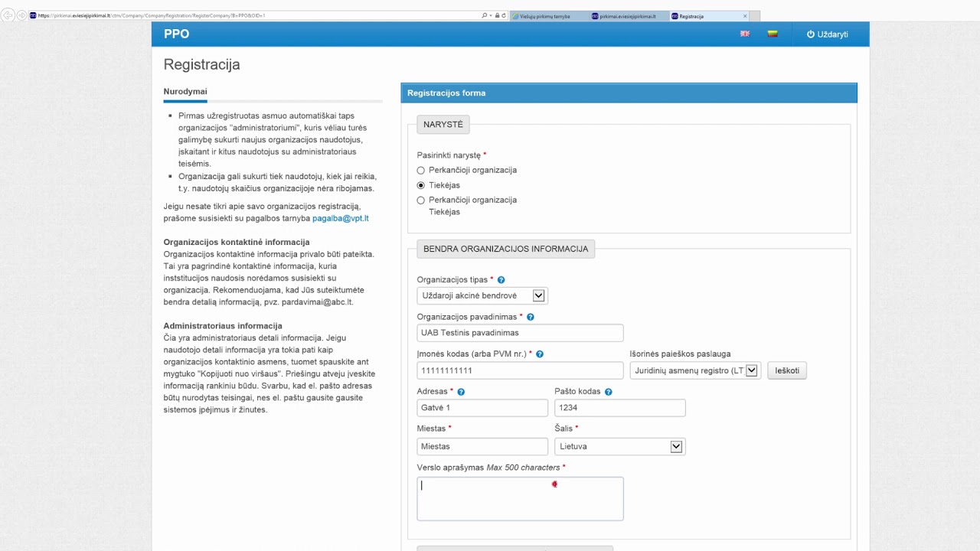Close the Registracija browser tab

745,16
